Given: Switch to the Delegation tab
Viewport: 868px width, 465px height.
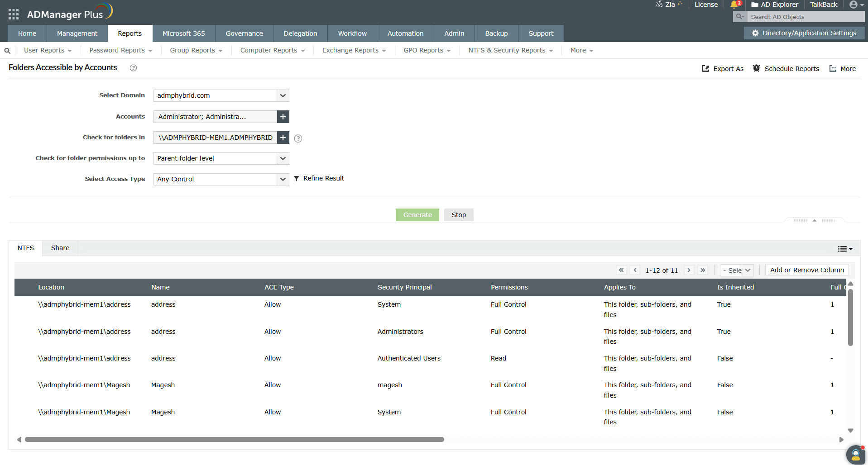Looking at the screenshot, I should pos(301,33).
